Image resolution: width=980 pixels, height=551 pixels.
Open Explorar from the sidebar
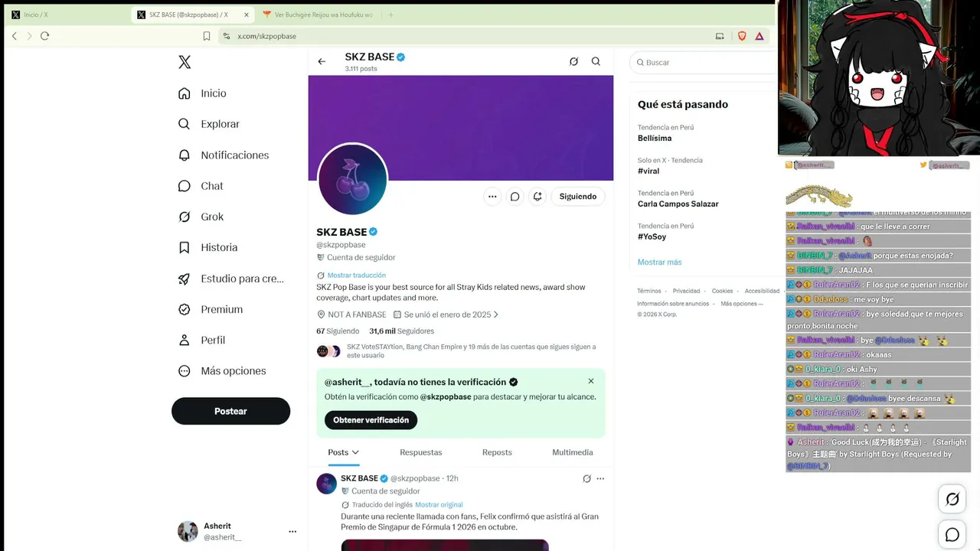pos(209,124)
